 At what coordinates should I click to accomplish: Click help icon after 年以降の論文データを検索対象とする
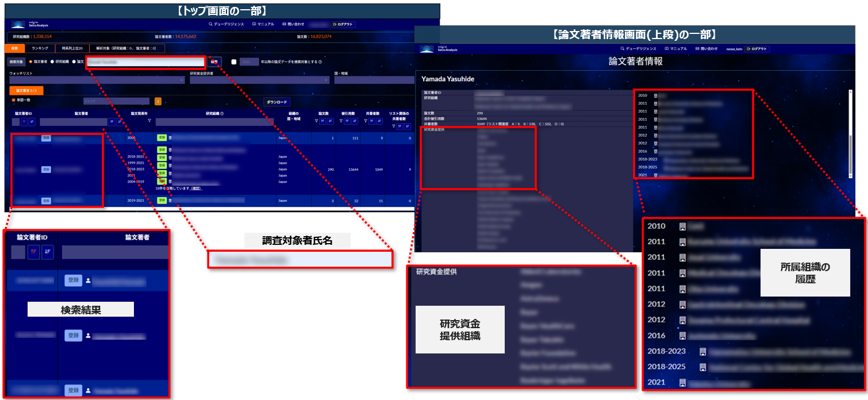tap(320, 62)
